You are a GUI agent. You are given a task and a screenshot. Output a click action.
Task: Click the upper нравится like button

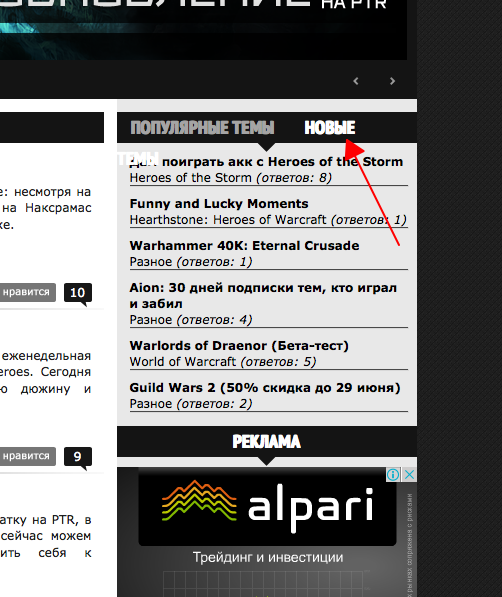click(x=27, y=292)
